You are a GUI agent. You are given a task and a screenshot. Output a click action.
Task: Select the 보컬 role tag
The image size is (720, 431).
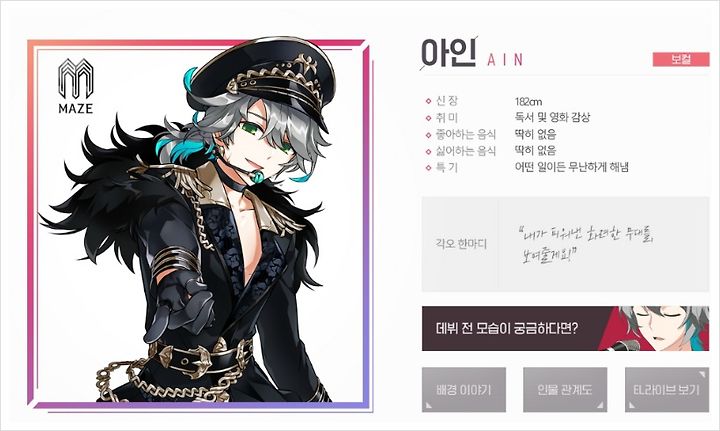point(681,59)
